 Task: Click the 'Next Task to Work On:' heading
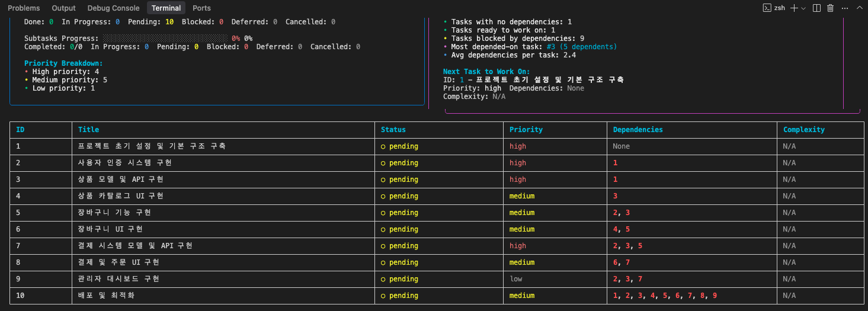click(486, 71)
